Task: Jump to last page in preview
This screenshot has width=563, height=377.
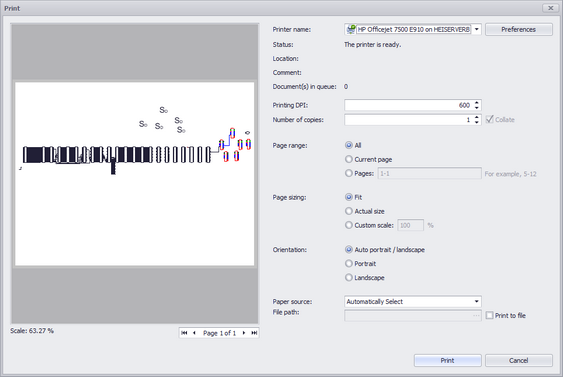Action: click(254, 333)
